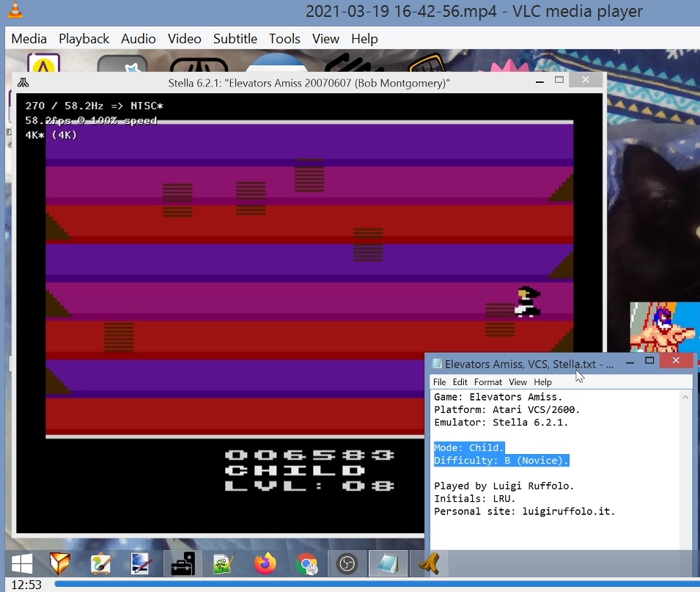The image size is (700, 592).
Task: Click Notepad scrollbar up arrow
Action: (686, 398)
